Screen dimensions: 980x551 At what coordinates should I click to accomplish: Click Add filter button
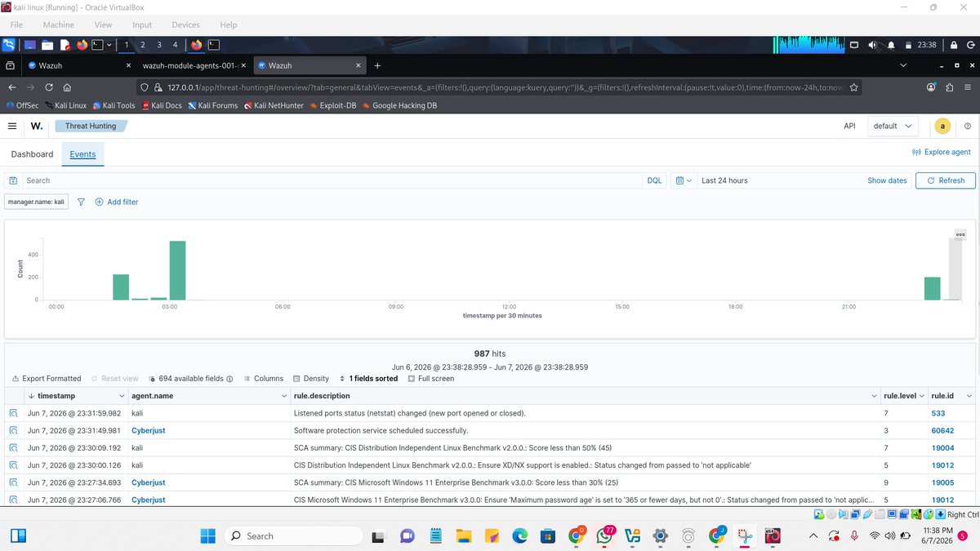[x=117, y=202]
